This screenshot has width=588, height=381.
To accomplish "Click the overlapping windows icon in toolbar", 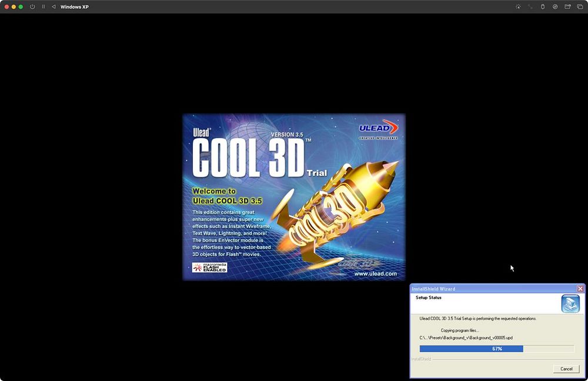I will tap(580, 6).
